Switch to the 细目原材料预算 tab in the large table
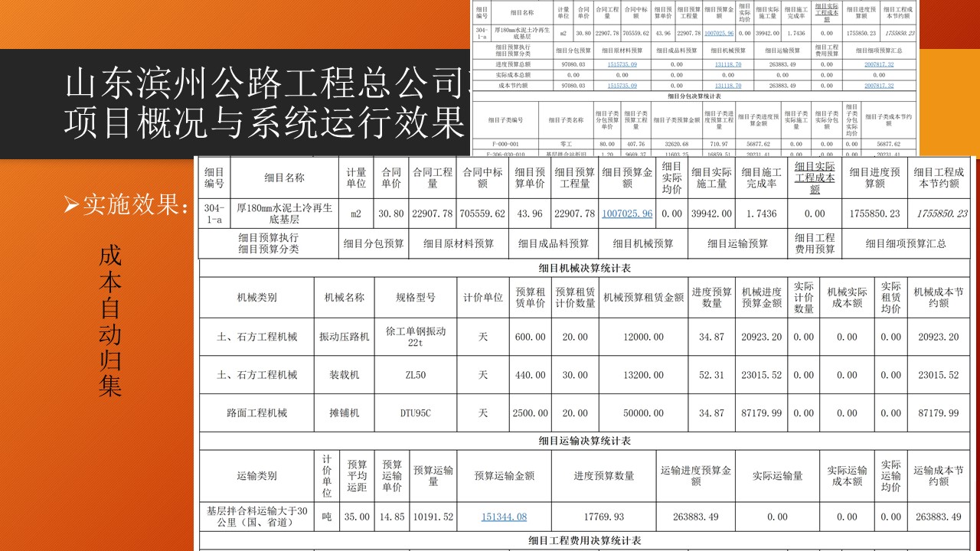Image resolution: width=980 pixels, height=551 pixels. (459, 243)
